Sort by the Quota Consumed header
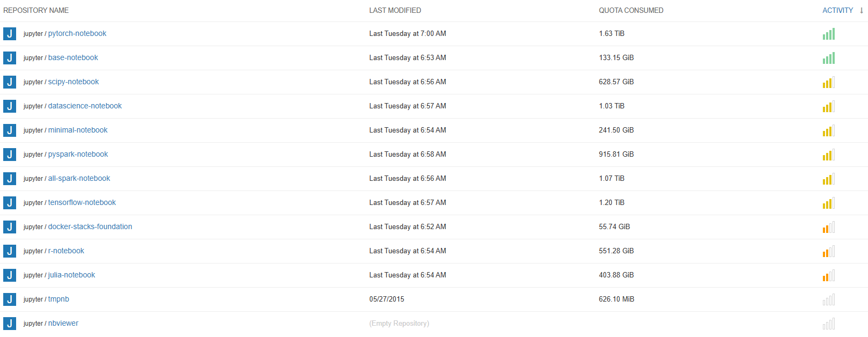 click(631, 10)
